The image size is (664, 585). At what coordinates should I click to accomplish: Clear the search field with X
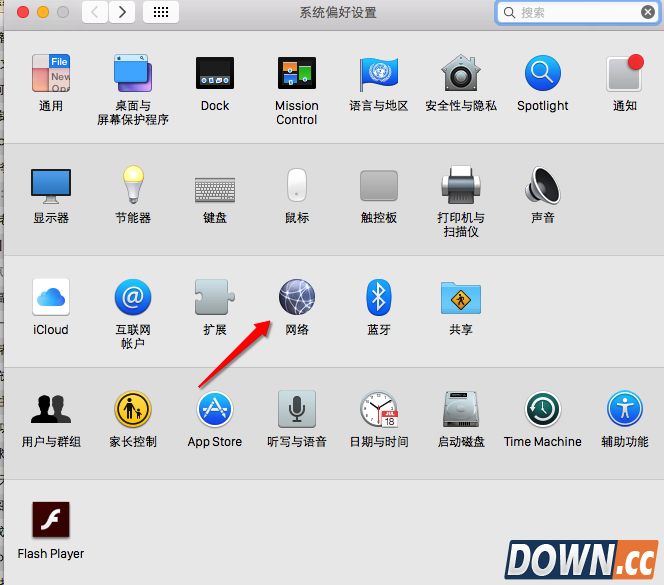click(647, 12)
